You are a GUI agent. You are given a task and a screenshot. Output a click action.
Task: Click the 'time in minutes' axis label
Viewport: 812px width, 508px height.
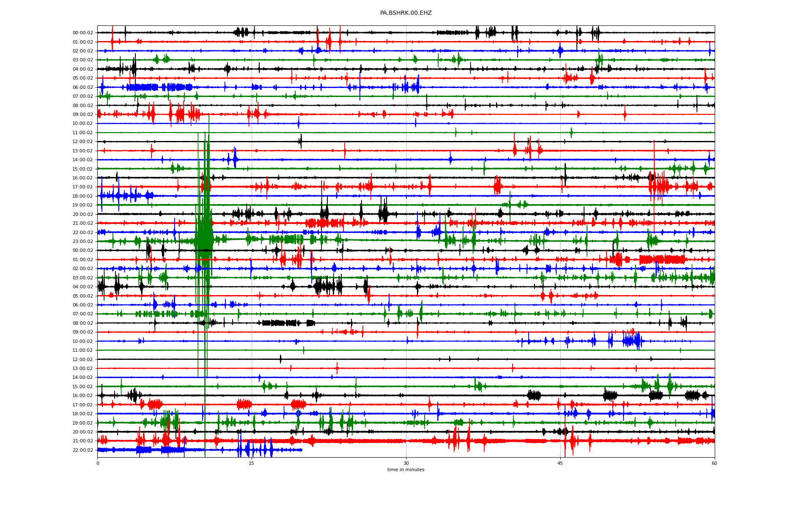click(406, 469)
